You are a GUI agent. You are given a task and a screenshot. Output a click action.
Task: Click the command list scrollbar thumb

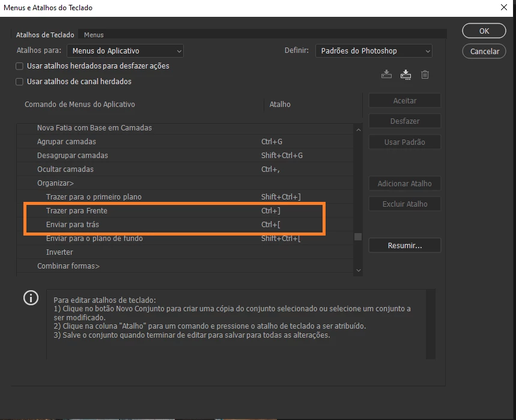click(358, 237)
